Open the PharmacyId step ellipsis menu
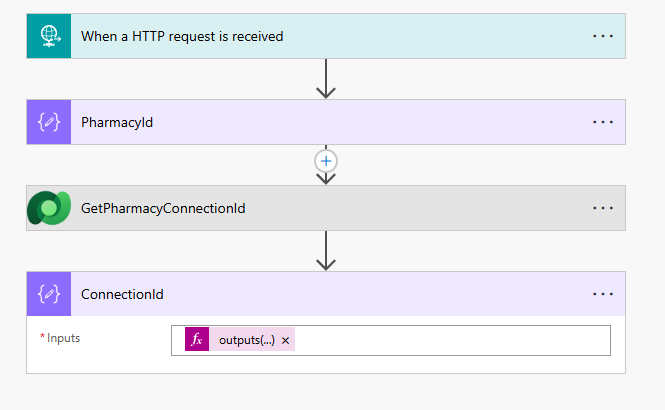Screen dimensions: 665x410 coord(603,122)
